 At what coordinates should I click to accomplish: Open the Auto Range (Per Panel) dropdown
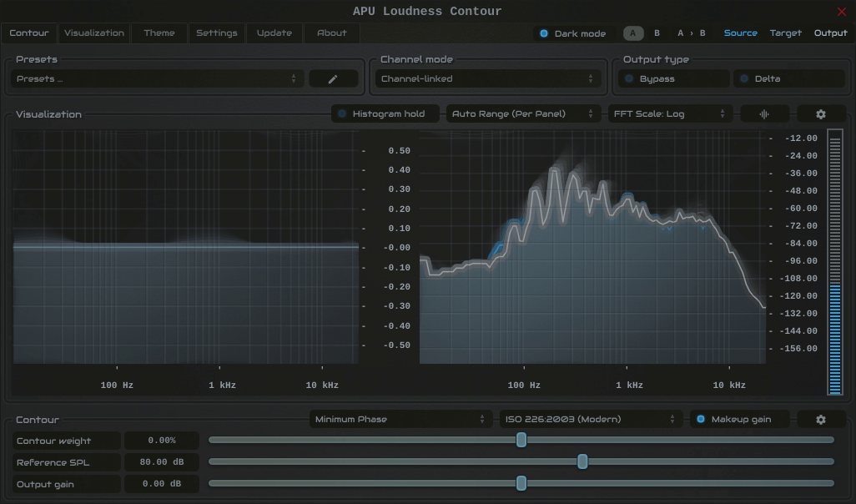[x=523, y=113]
